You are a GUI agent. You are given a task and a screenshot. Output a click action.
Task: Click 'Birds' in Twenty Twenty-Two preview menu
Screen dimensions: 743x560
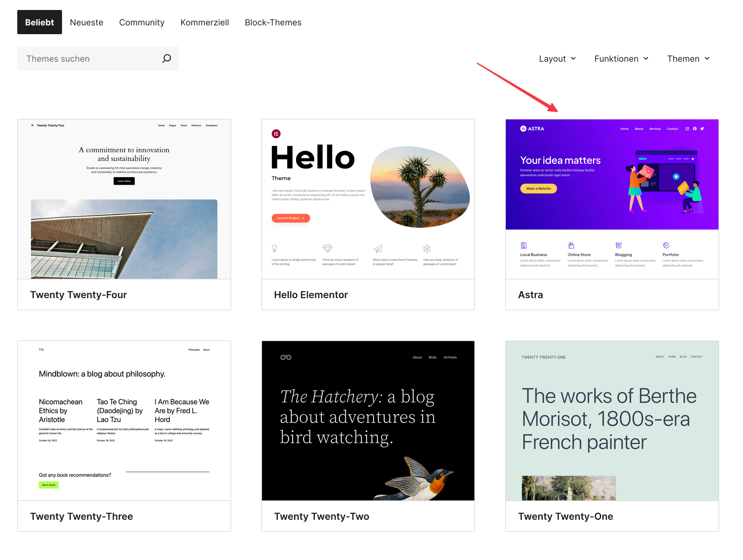point(432,357)
